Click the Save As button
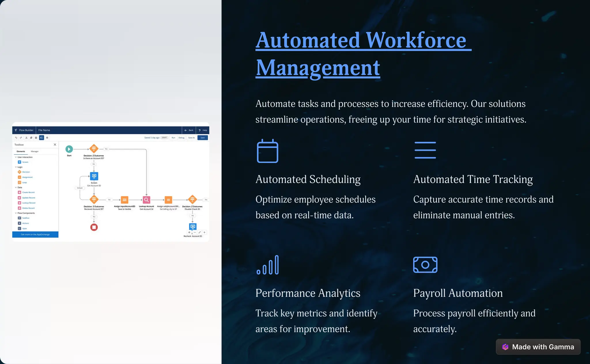Screen dimensions: 590x364 191,138
